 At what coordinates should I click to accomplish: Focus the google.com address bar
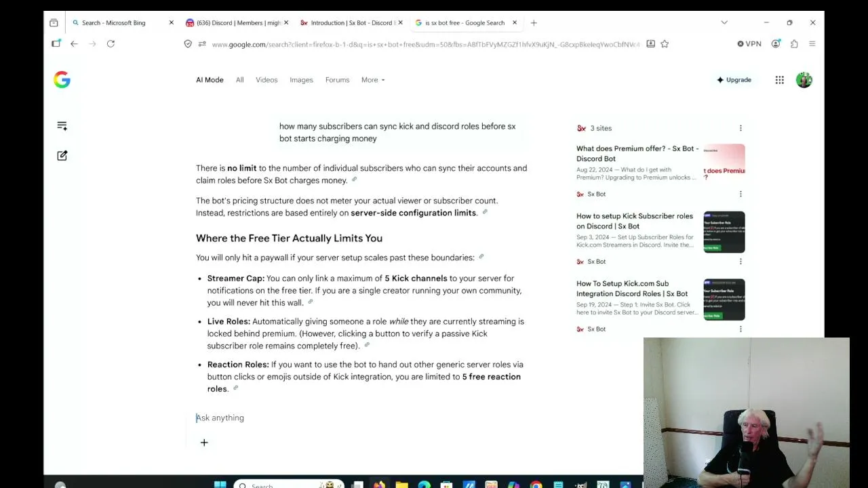(x=425, y=44)
